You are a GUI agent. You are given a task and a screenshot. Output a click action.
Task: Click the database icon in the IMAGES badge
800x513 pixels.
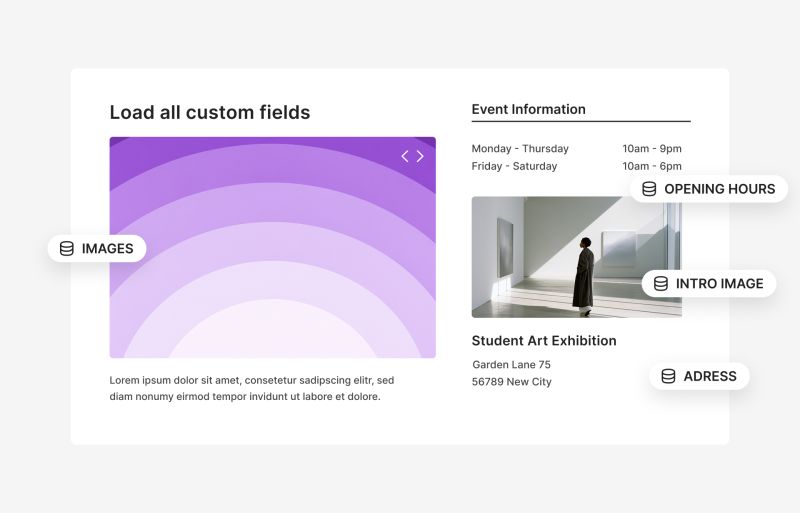pos(67,249)
